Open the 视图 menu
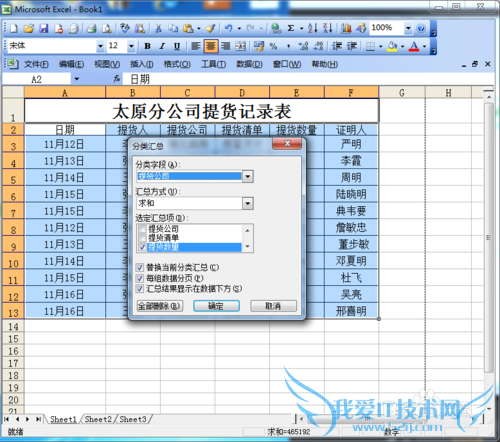This screenshot has width=500, height=442. pyautogui.click(x=107, y=64)
